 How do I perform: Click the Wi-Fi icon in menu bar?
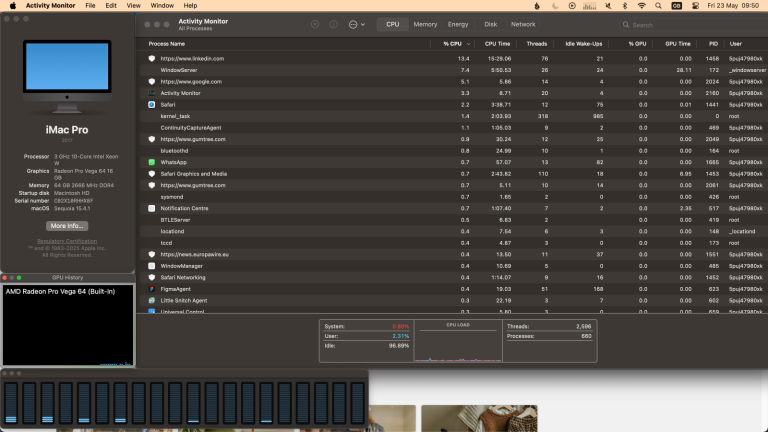pos(641,5)
